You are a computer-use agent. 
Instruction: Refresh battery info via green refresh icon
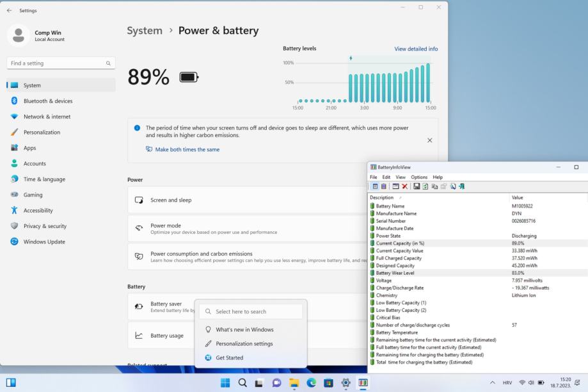(x=425, y=186)
